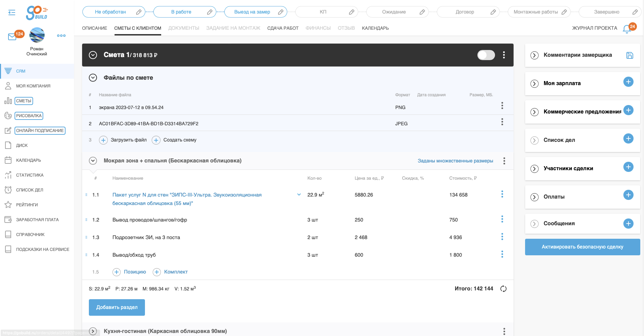Click Роман Очинский profile avatar
Viewport: 644px width, 336px height.
click(37, 35)
